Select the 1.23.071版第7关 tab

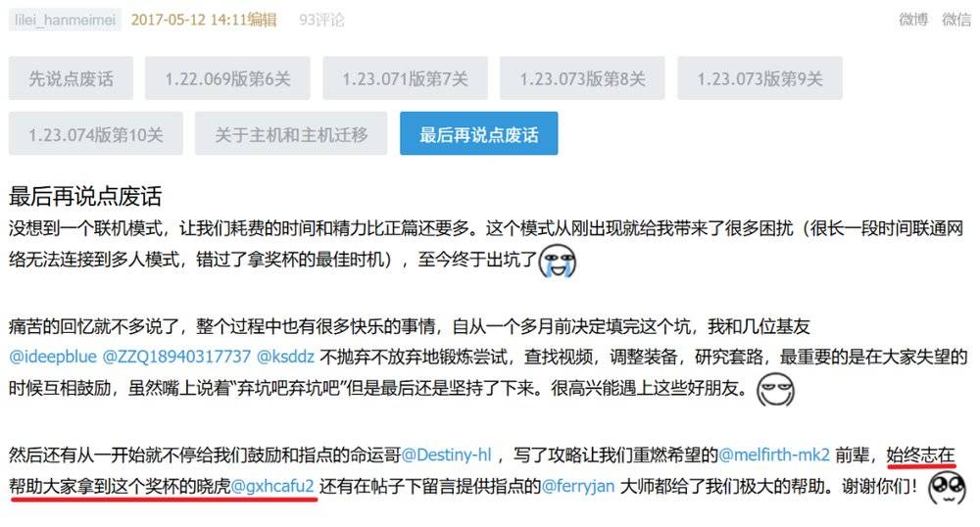click(405, 78)
